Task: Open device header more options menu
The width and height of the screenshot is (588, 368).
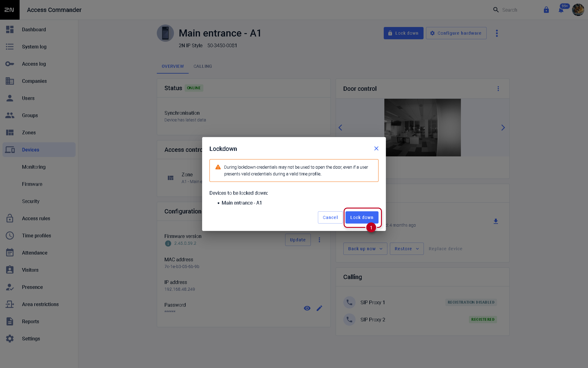Action: (497, 33)
